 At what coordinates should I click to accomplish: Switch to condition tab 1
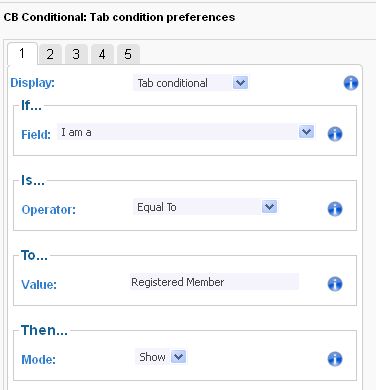pyautogui.click(x=22, y=53)
